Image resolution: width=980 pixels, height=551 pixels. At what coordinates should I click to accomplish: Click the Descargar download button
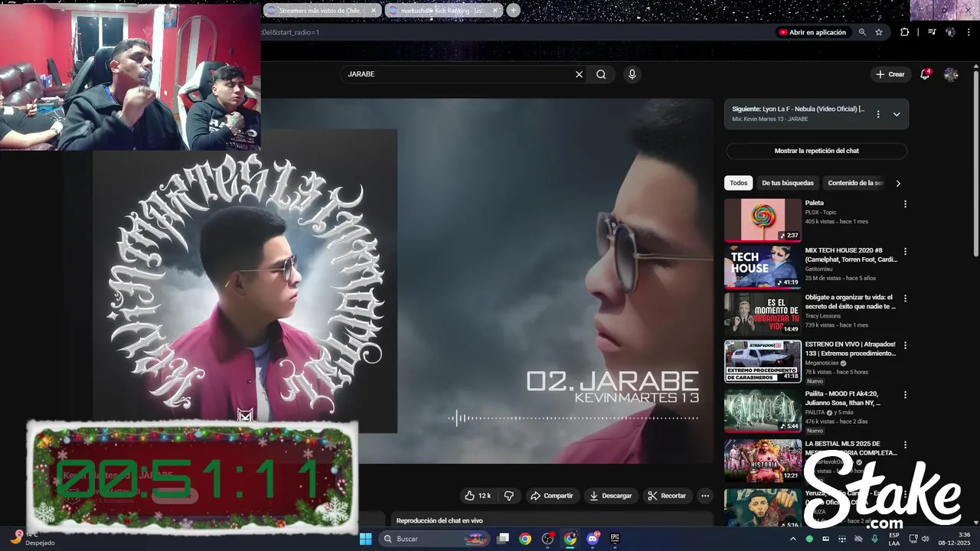click(x=610, y=496)
